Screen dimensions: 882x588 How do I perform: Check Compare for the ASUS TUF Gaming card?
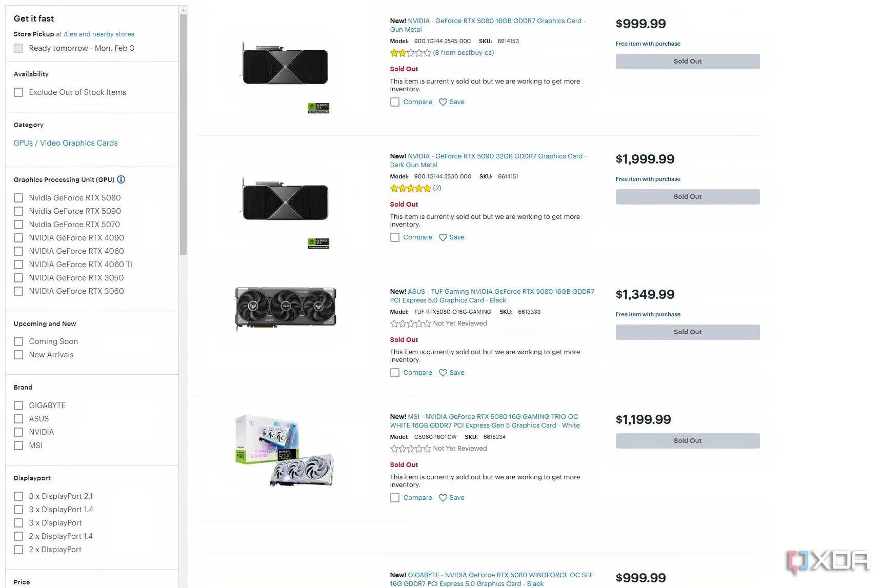(x=395, y=373)
